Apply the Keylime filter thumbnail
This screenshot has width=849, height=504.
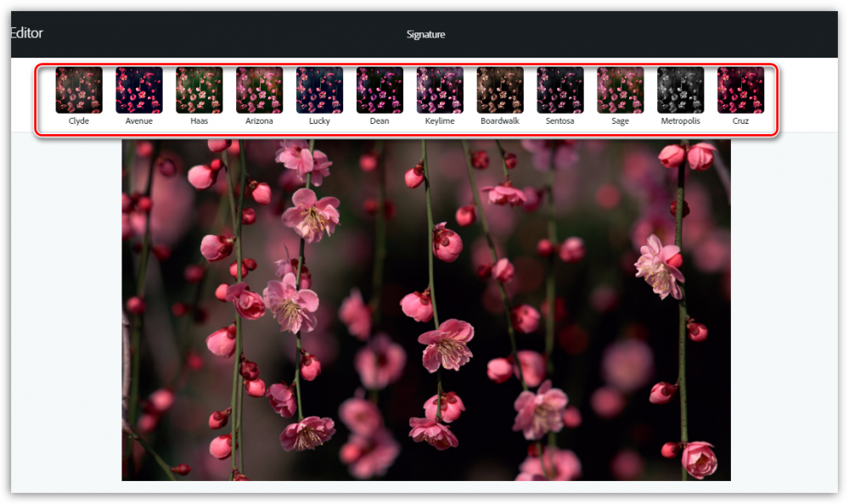click(x=440, y=90)
